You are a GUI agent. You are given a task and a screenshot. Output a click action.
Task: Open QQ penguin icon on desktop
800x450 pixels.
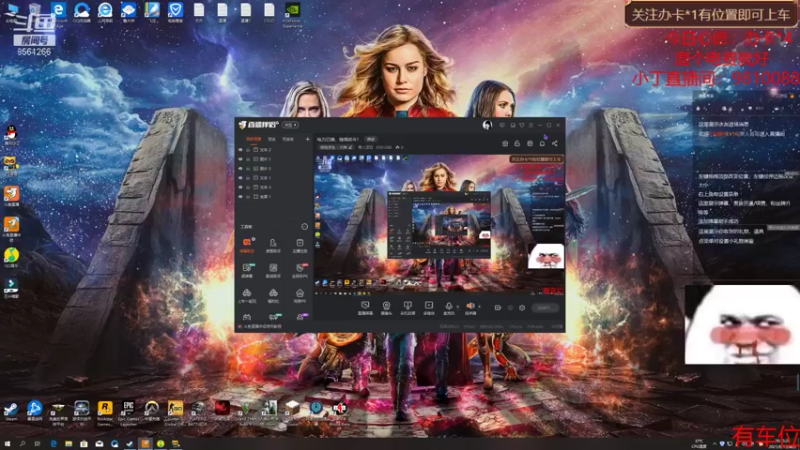click(11, 135)
